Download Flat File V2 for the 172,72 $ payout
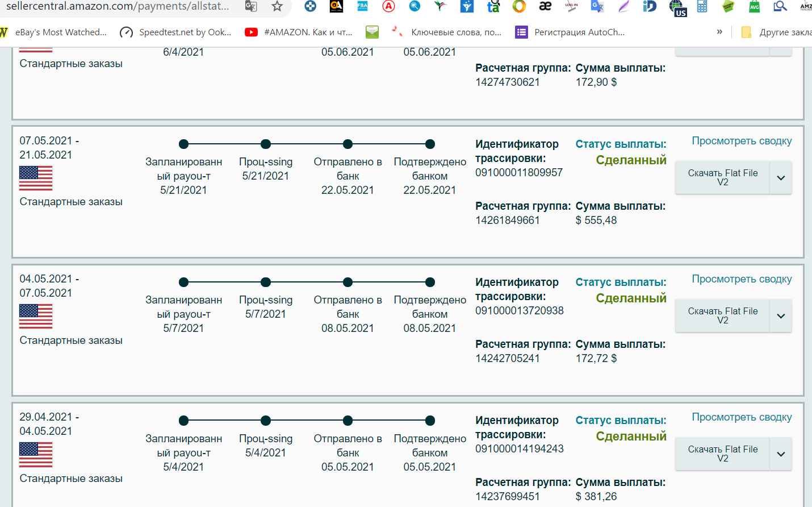The width and height of the screenshot is (812, 507). 722,315
